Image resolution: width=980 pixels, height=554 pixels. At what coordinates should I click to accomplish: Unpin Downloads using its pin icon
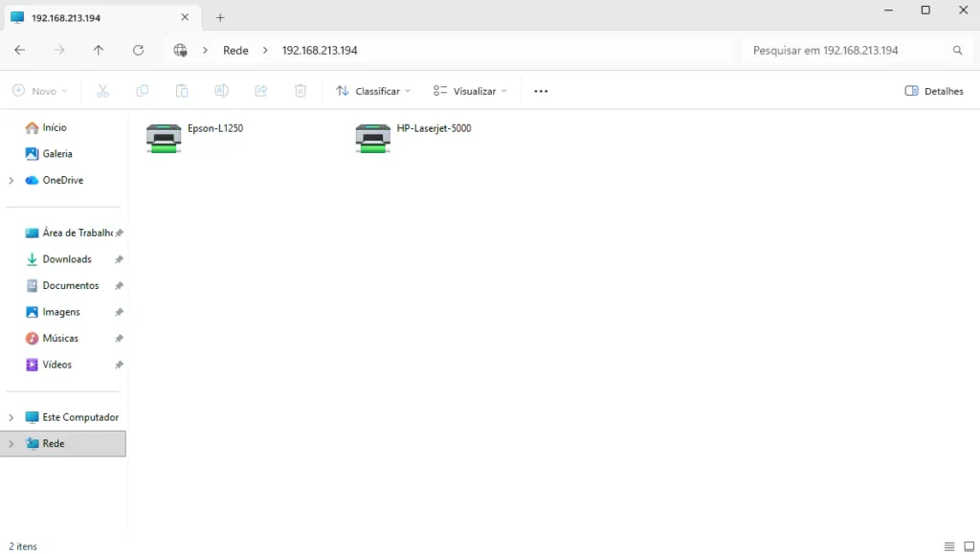coord(119,259)
